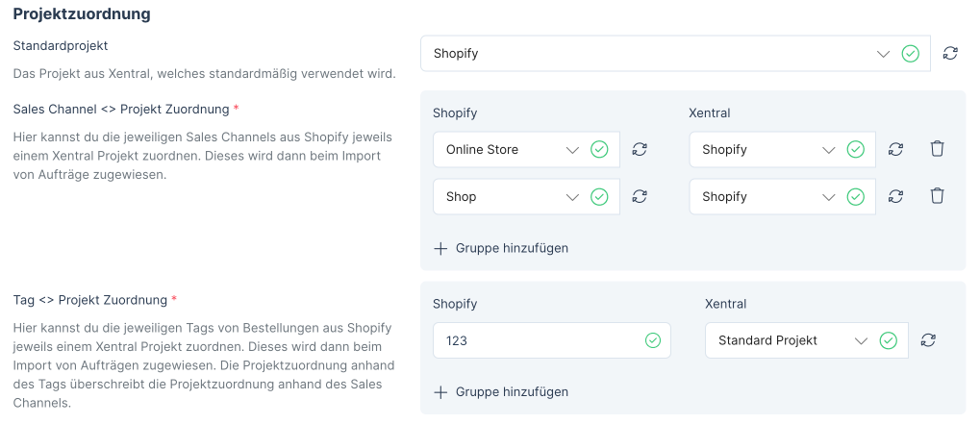Image resolution: width=980 pixels, height=424 pixels.
Task: Expand Xentral project dropdown next to Online Store
Action: (x=828, y=150)
